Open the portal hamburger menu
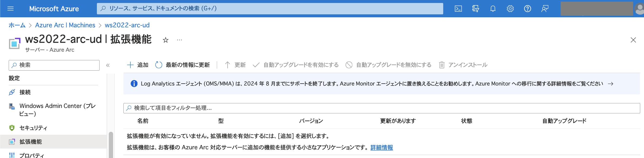644x158 pixels. (11, 9)
